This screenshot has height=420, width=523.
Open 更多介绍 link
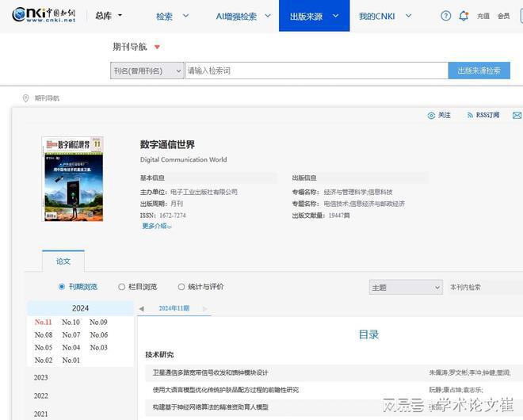click(156, 226)
